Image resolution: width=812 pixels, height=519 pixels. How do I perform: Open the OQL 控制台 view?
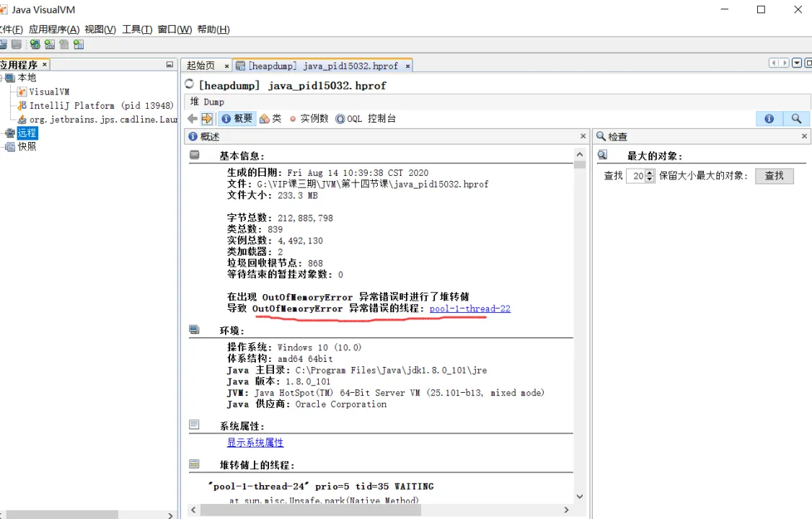(x=366, y=118)
